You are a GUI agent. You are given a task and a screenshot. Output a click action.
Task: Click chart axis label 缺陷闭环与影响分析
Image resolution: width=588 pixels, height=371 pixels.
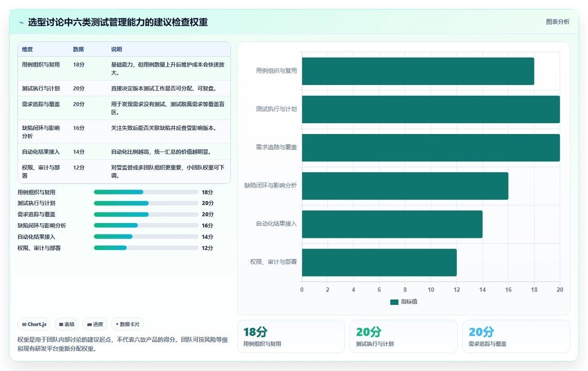(270, 185)
